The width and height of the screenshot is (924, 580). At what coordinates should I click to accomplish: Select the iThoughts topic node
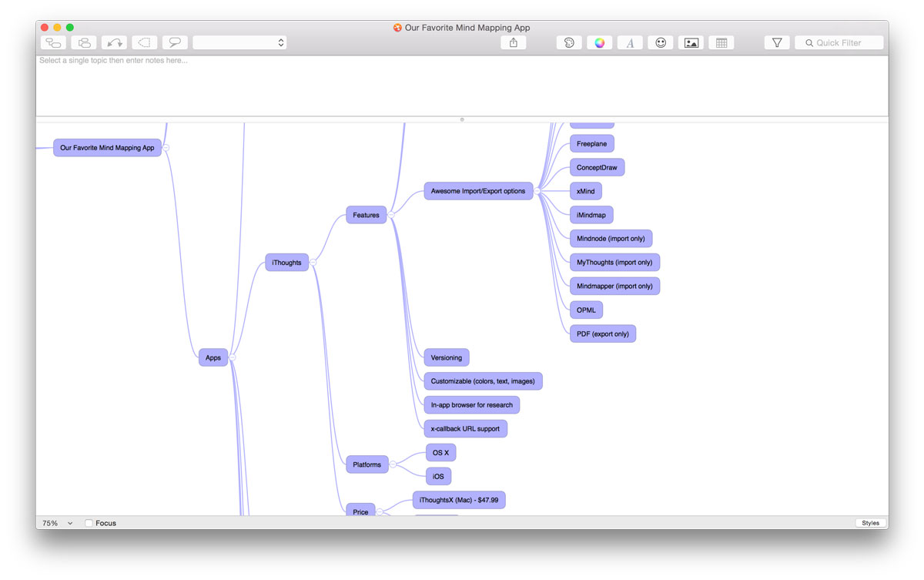pos(286,263)
